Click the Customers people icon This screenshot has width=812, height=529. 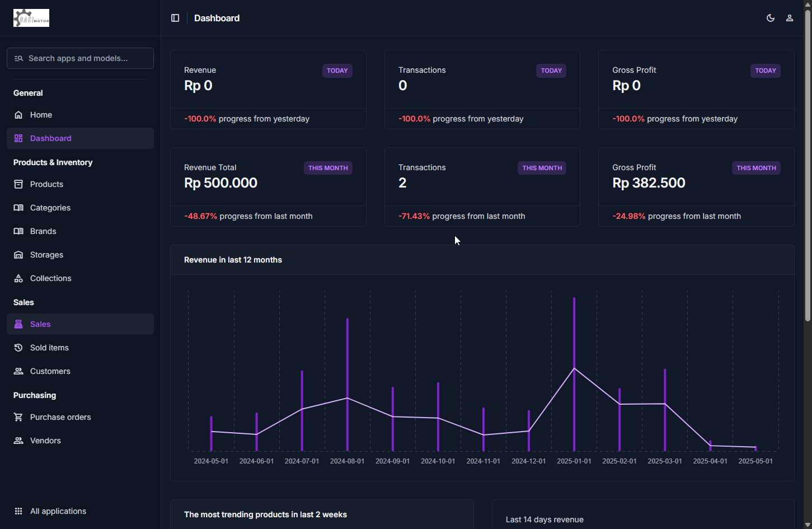18,371
